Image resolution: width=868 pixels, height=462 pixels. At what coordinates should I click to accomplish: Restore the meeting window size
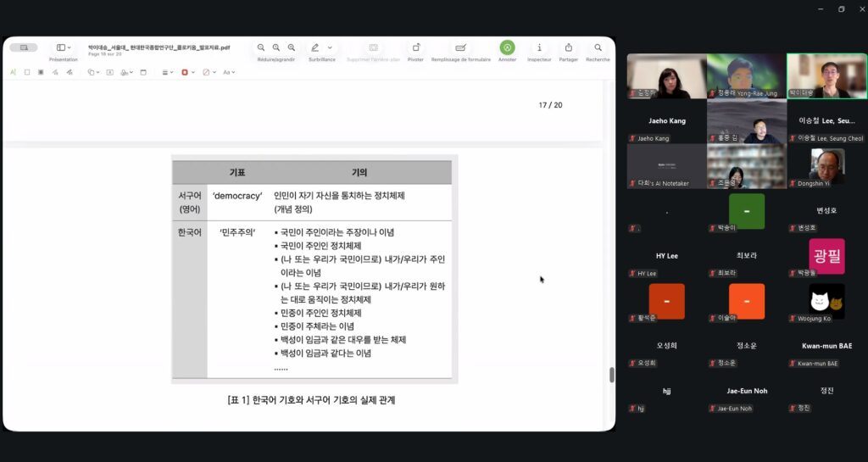pos(842,8)
